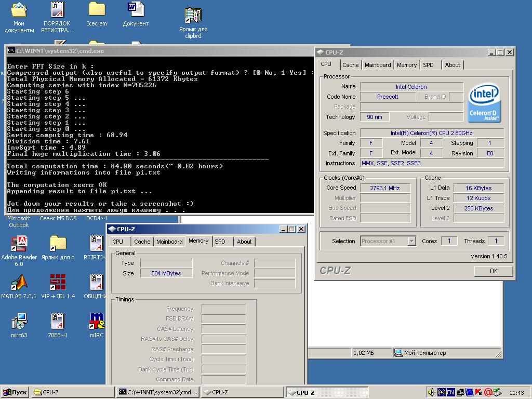Image resolution: width=532 pixels, height=399 pixels.
Task: Select the Сеанс MS DOS desktop shortcut
Action: (x=58, y=219)
